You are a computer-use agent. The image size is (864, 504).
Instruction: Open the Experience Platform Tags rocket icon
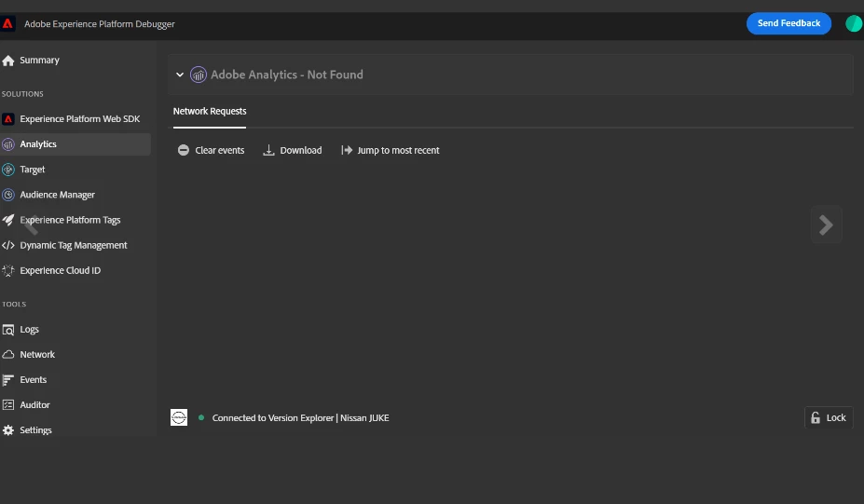[x=7, y=221]
